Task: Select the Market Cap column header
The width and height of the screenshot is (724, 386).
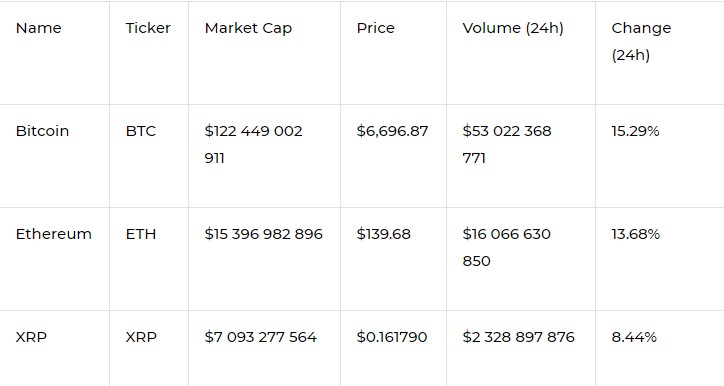Action: 248,29
